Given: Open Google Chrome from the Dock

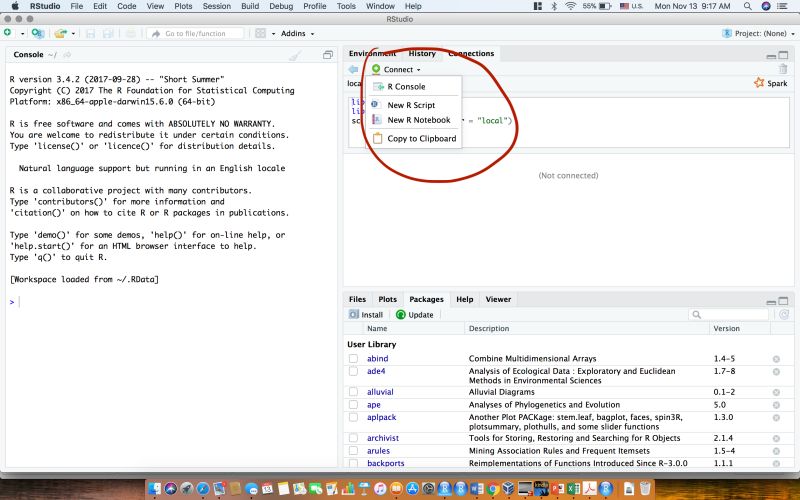Looking at the screenshot, I should click(492, 489).
